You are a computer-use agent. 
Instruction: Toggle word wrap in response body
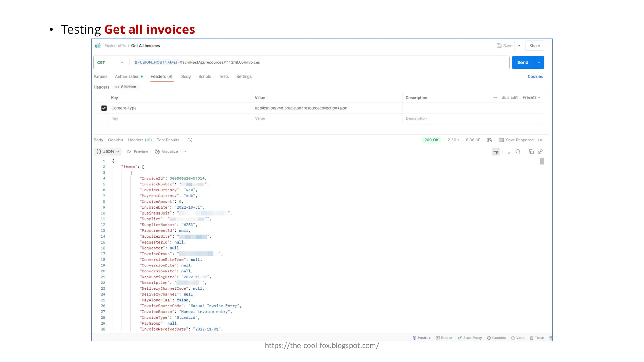(496, 152)
